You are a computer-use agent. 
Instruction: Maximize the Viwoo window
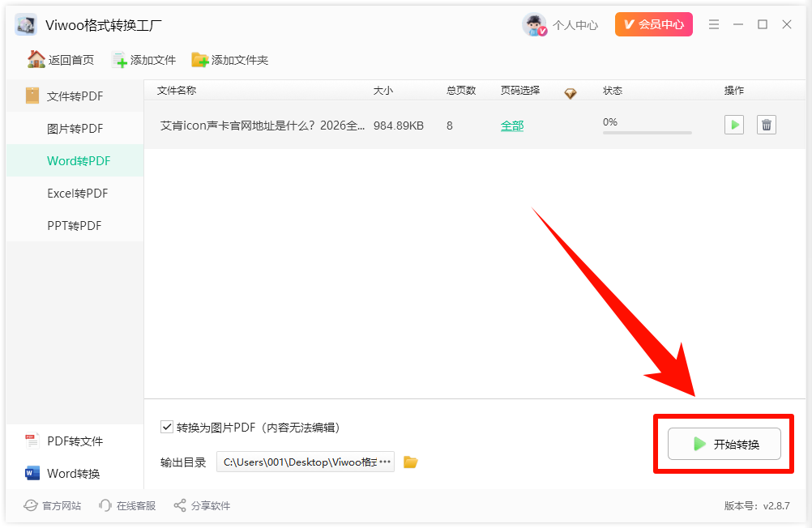click(763, 24)
